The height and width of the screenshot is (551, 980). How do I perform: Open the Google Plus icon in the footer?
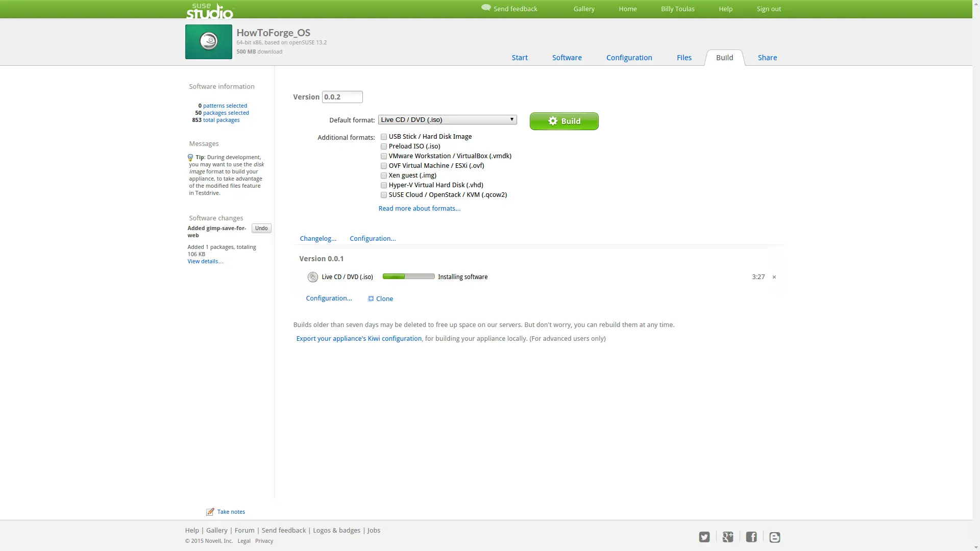(728, 537)
